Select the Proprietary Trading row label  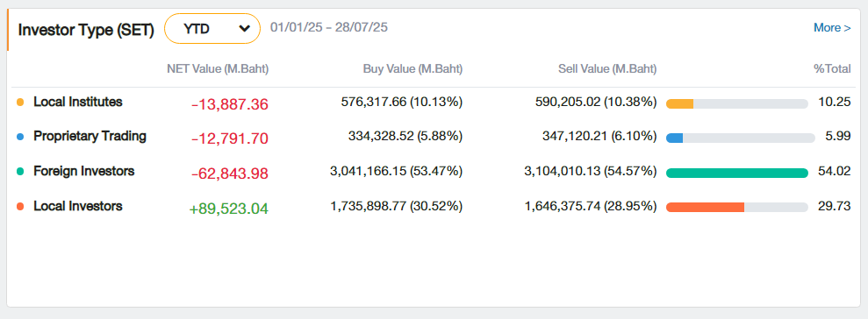pos(90,136)
